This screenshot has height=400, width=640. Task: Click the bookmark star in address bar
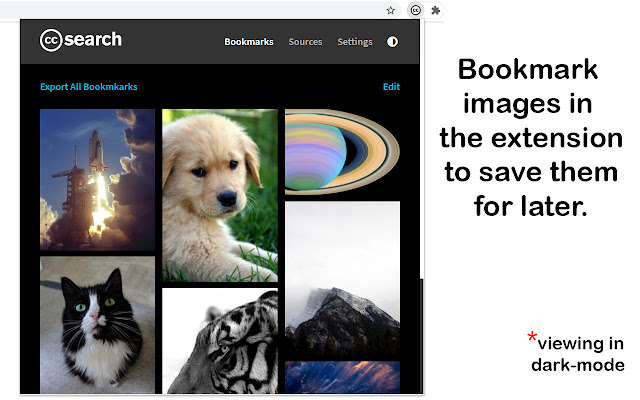pyautogui.click(x=391, y=11)
